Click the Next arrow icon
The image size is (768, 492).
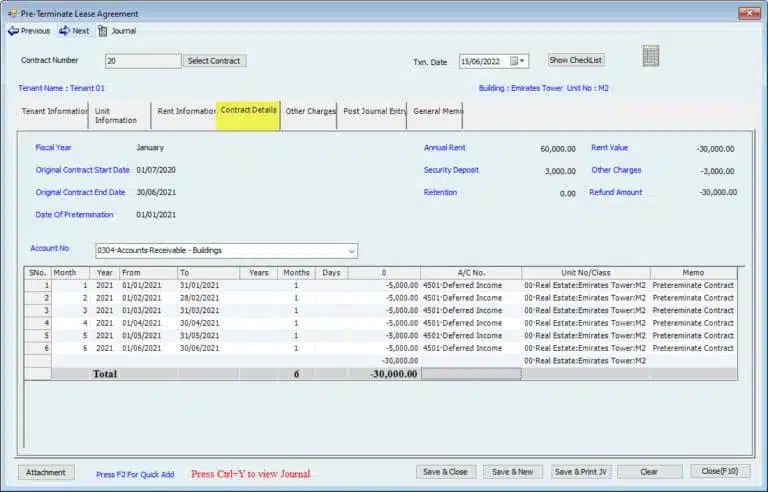coord(64,31)
